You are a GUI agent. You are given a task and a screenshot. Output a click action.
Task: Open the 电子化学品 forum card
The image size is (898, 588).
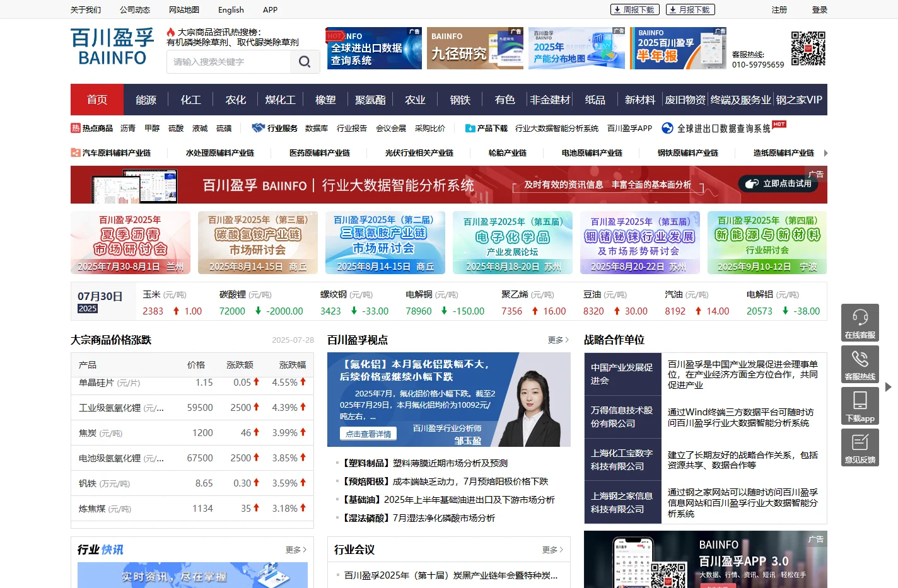[513, 243]
